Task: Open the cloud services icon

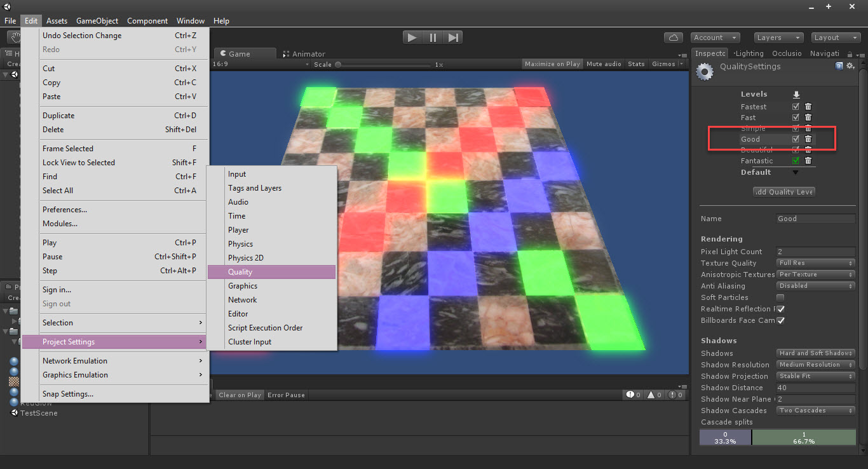Action: click(x=674, y=37)
